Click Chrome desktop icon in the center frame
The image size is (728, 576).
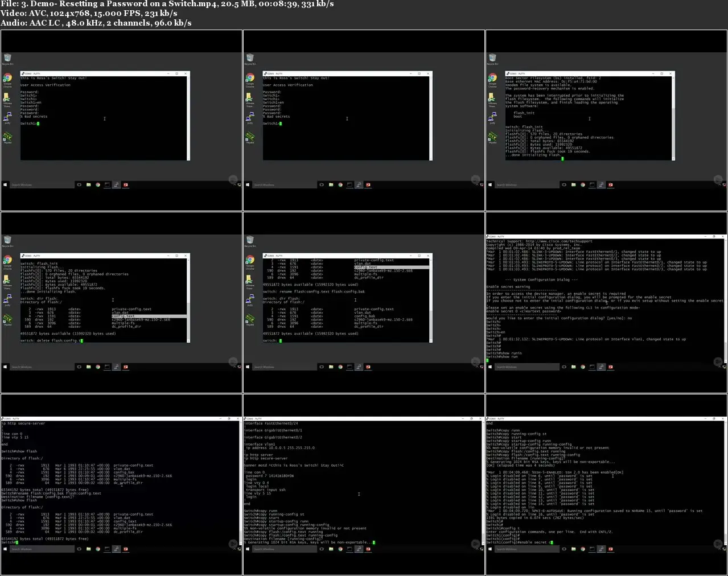[x=250, y=261]
